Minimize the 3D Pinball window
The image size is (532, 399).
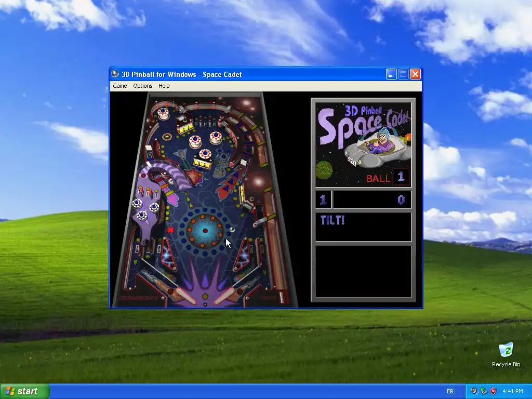point(391,74)
